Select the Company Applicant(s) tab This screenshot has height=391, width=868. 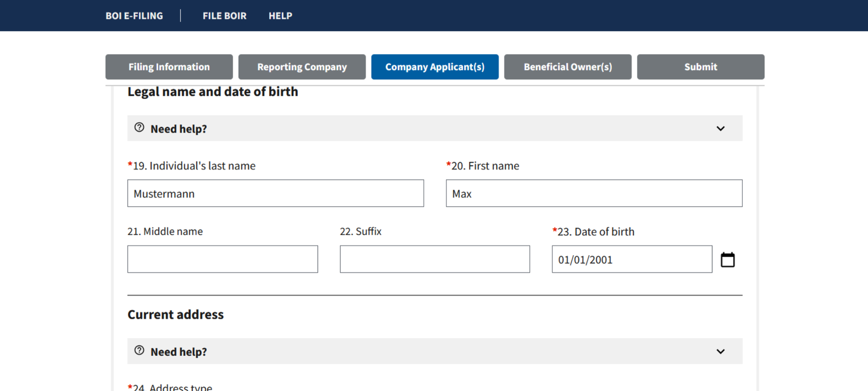(435, 67)
